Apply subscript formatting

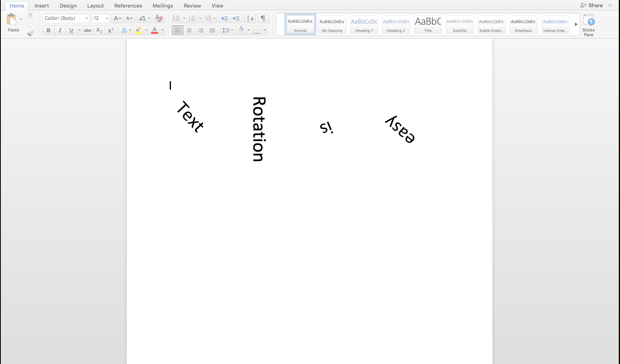click(98, 30)
